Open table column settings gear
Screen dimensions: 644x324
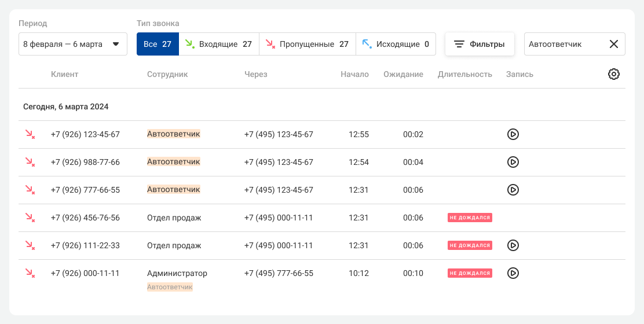tap(613, 74)
